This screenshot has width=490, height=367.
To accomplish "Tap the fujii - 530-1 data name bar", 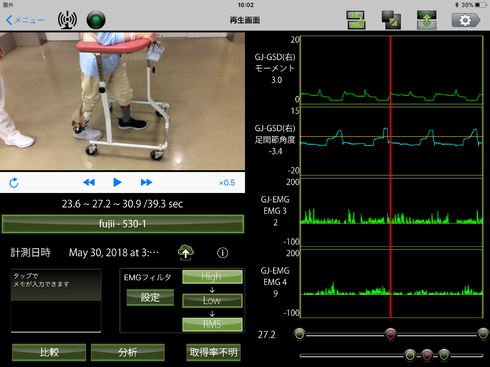I will (x=123, y=224).
